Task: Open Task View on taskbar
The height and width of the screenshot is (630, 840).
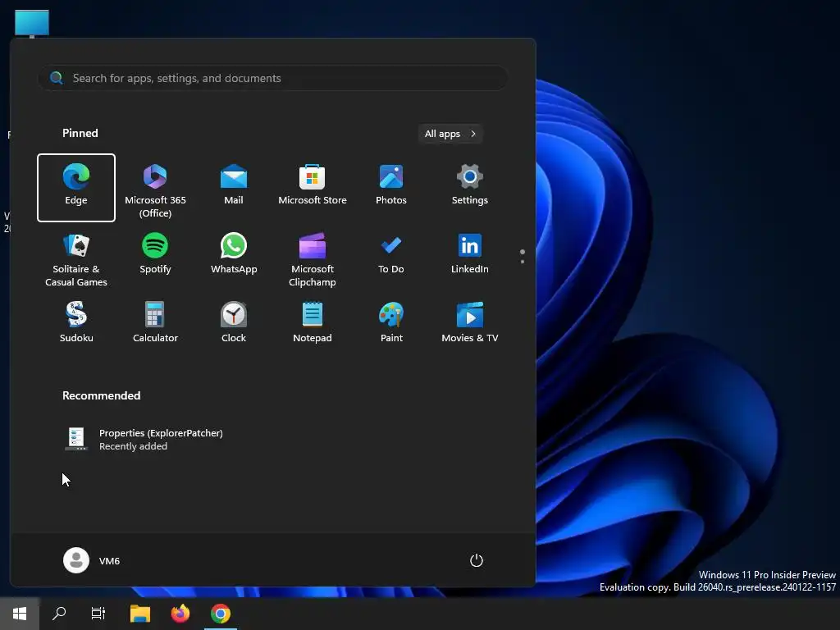Action: click(98, 614)
